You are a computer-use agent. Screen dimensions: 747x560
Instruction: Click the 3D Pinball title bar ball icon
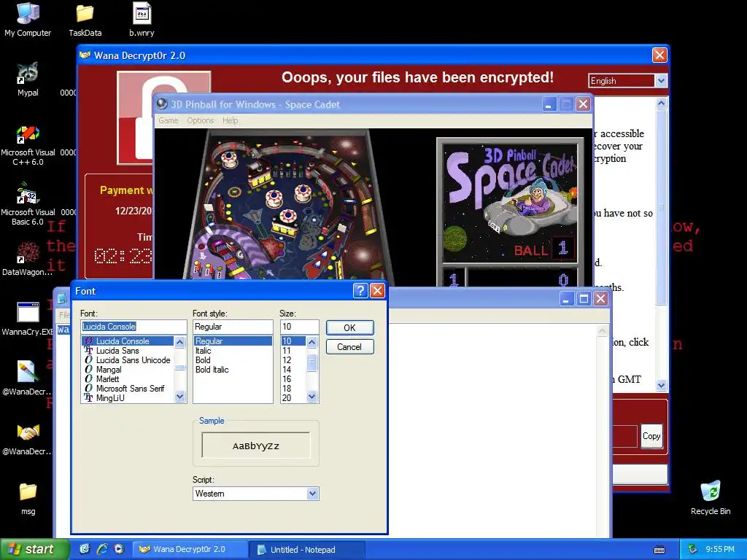162,104
